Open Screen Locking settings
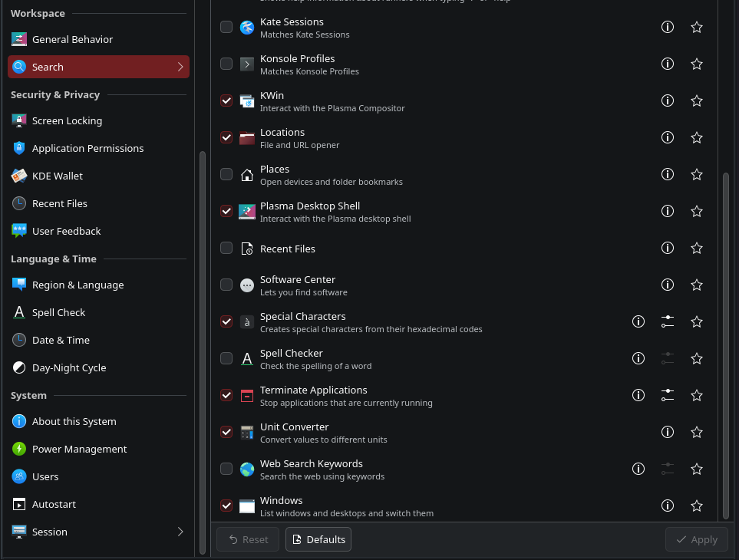The image size is (739, 560). [67, 120]
